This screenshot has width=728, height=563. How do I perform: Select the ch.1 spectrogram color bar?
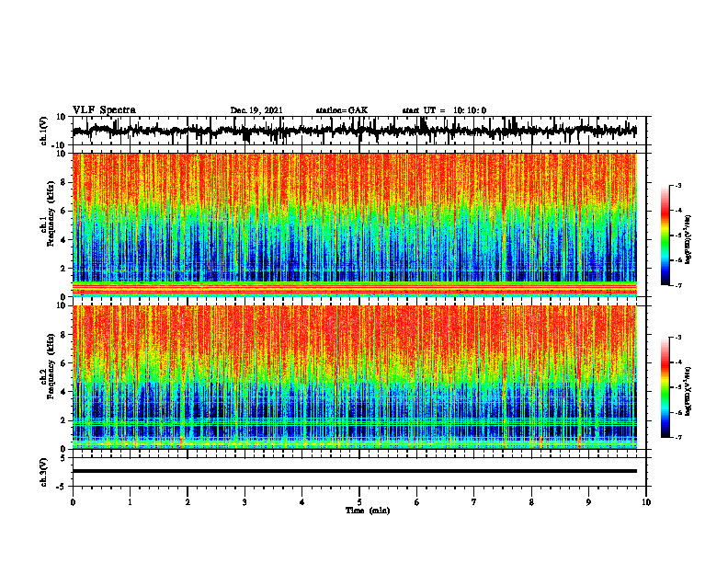[665, 236]
